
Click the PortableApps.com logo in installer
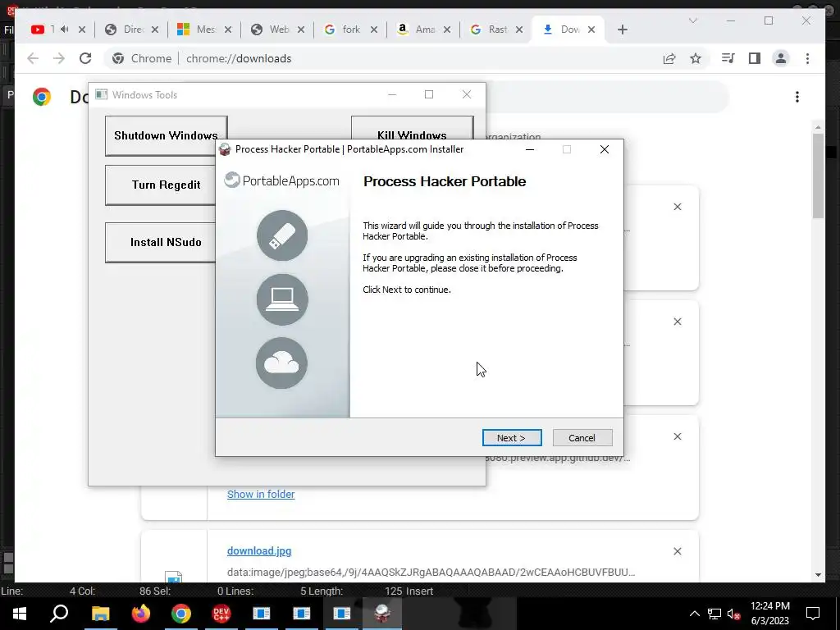(x=281, y=180)
